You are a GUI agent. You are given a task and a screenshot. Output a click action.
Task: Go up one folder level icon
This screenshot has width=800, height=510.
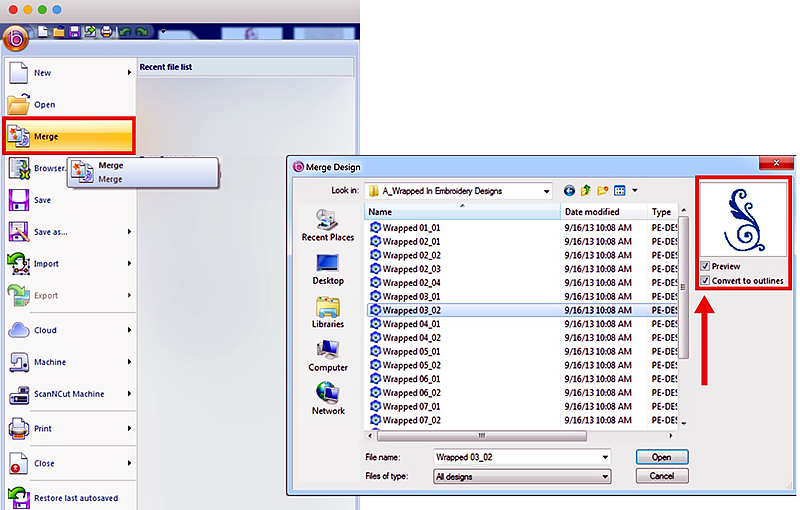tap(586, 190)
